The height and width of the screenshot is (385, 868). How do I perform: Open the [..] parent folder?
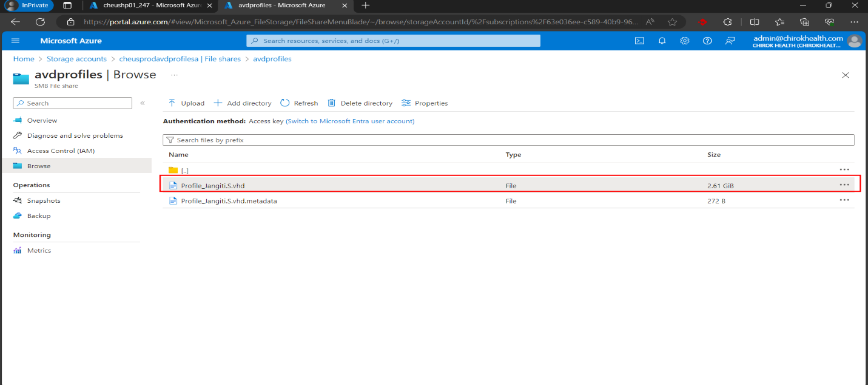[185, 170]
